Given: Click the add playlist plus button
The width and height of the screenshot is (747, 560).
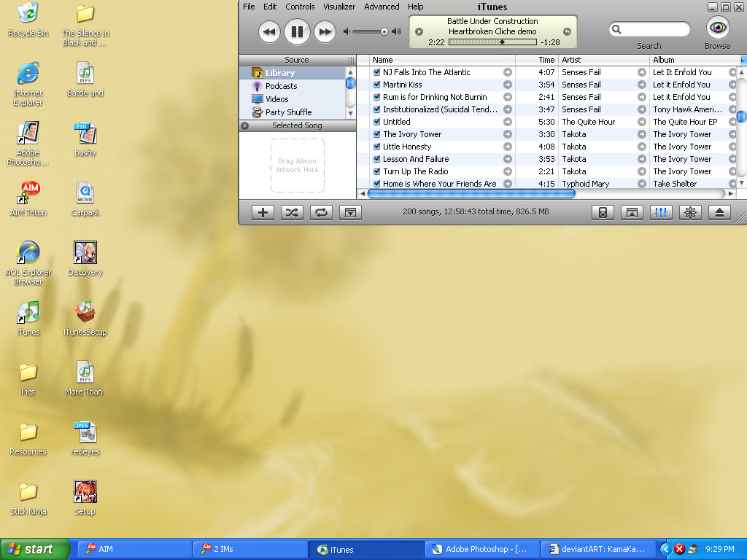Looking at the screenshot, I should [263, 212].
